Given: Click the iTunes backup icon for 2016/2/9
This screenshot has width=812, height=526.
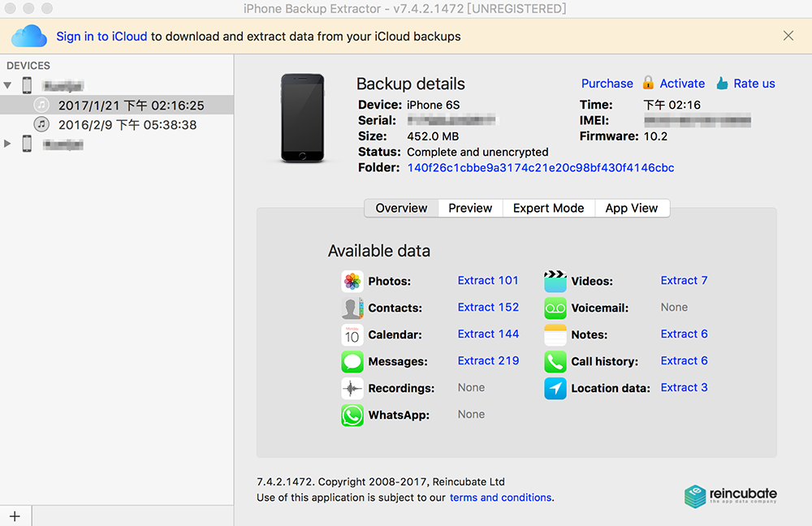Looking at the screenshot, I should [41, 124].
